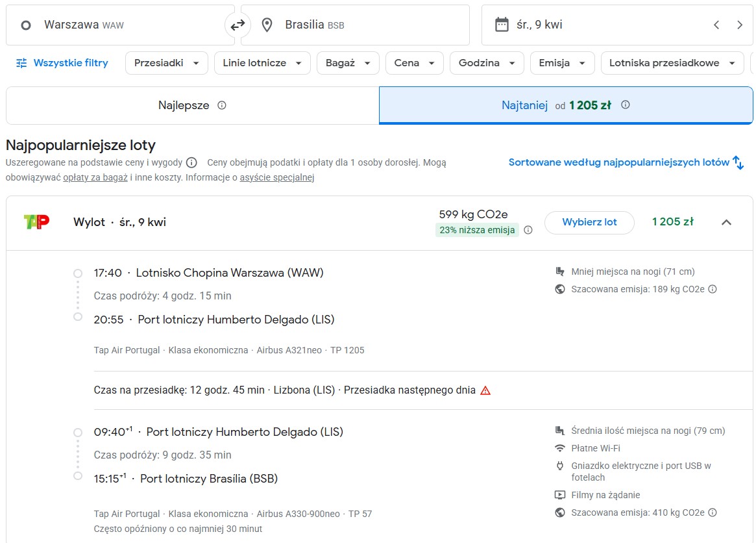Open the Cena filter dropdown
Viewport: 756px width, 543px height.
[415, 63]
